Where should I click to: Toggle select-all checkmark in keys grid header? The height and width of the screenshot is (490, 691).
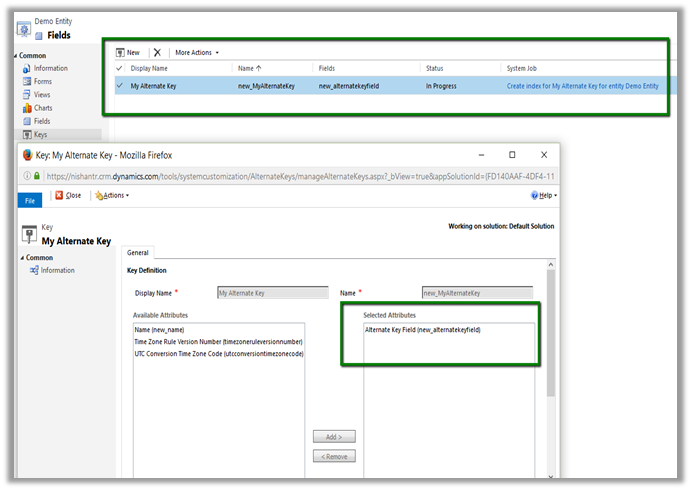(120, 68)
